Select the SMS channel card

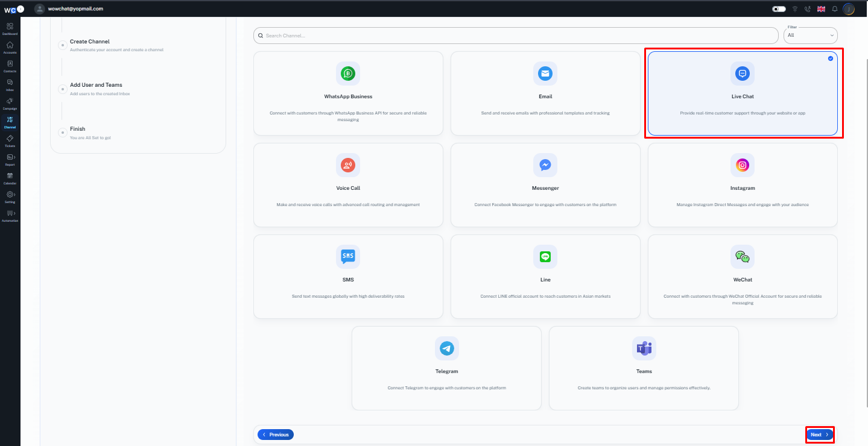tap(348, 277)
